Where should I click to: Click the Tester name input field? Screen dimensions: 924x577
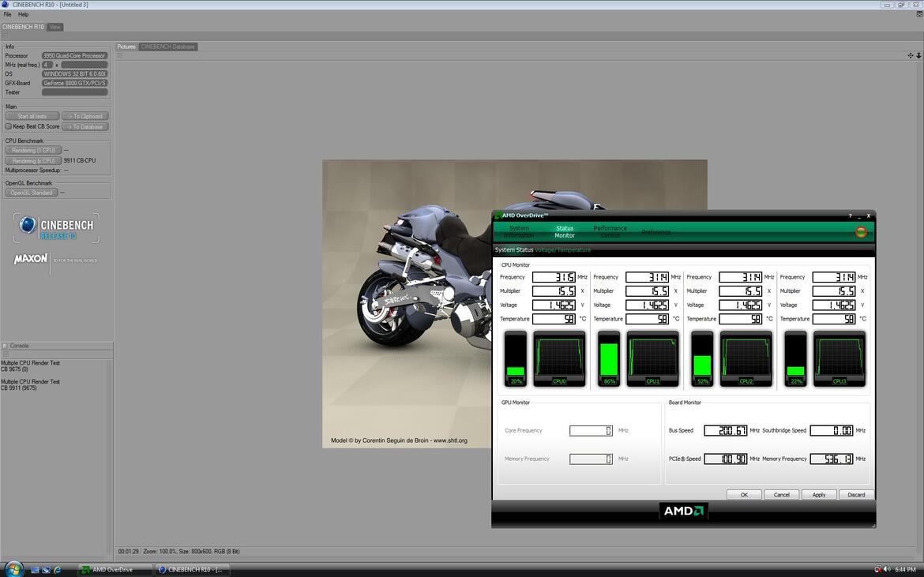tap(75, 92)
